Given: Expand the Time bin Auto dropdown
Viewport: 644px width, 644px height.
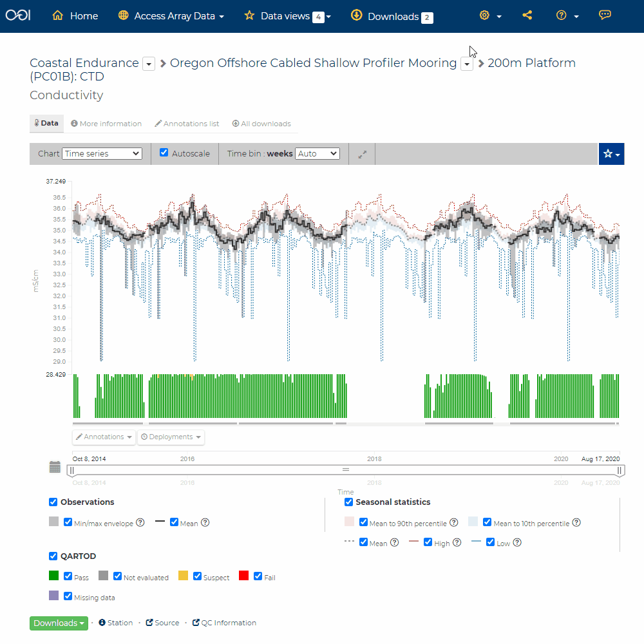Looking at the screenshot, I should pyautogui.click(x=317, y=154).
